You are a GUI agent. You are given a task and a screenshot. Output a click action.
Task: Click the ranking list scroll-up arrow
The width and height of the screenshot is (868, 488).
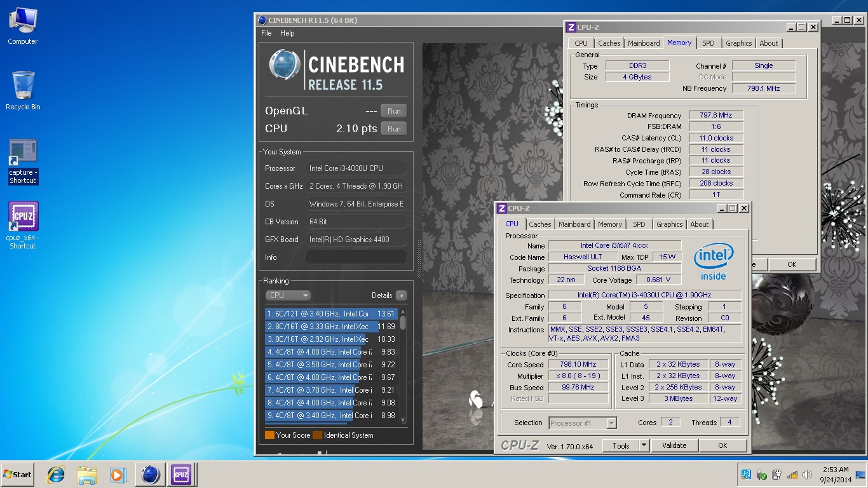[x=402, y=313]
